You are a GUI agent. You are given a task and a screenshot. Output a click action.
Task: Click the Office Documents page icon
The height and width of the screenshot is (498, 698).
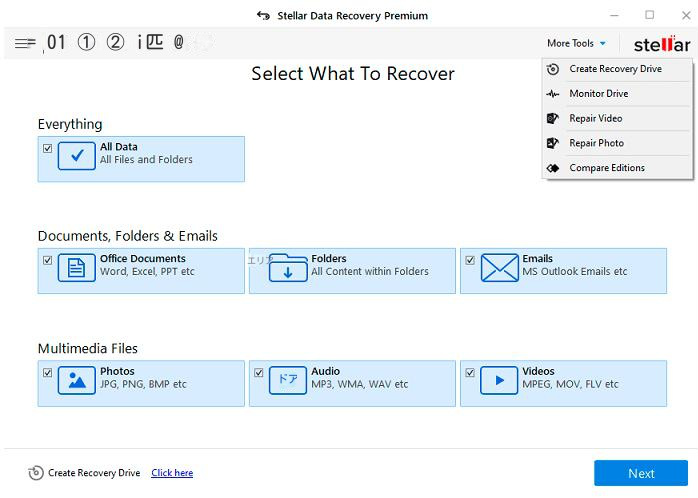77,267
